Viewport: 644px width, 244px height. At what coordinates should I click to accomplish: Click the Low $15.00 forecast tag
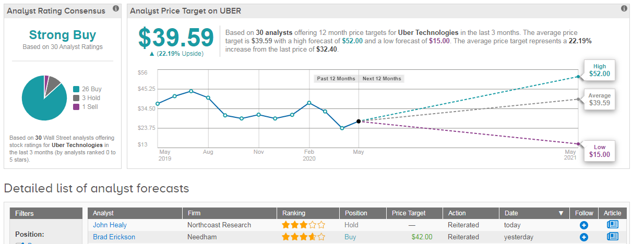[x=600, y=151]
